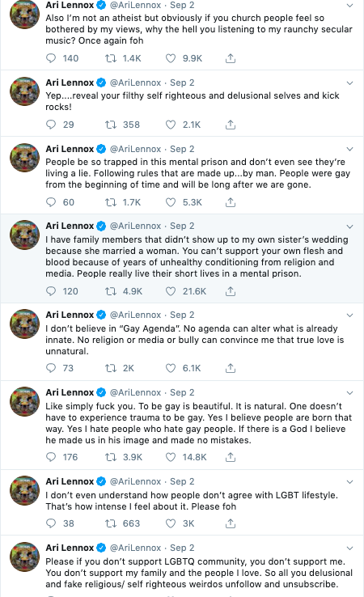Retweet the sister's wedding tweet with 4.9K

pos(111,291)
